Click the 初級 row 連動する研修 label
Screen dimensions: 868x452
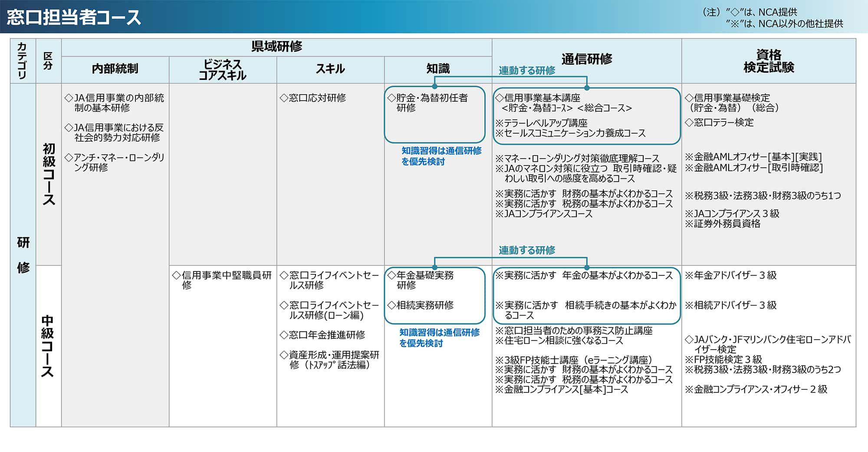(x=527, y=71)
